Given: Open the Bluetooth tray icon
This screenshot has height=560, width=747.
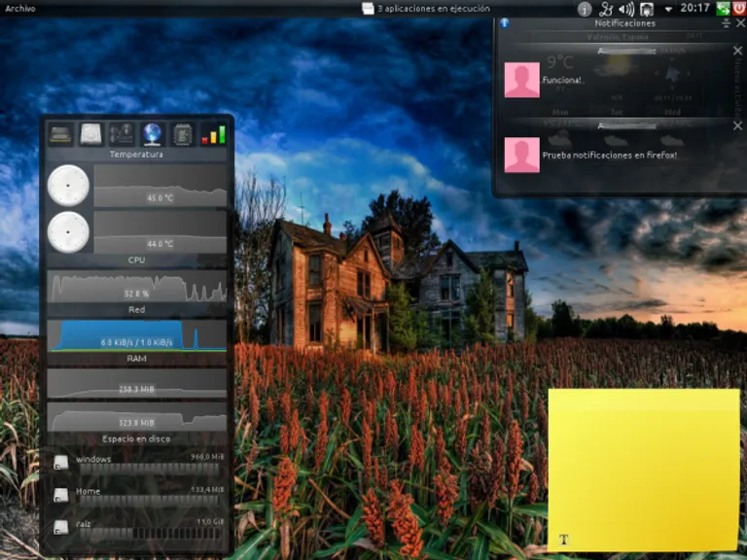Looking at the screenshot, I should coord(606,9).
